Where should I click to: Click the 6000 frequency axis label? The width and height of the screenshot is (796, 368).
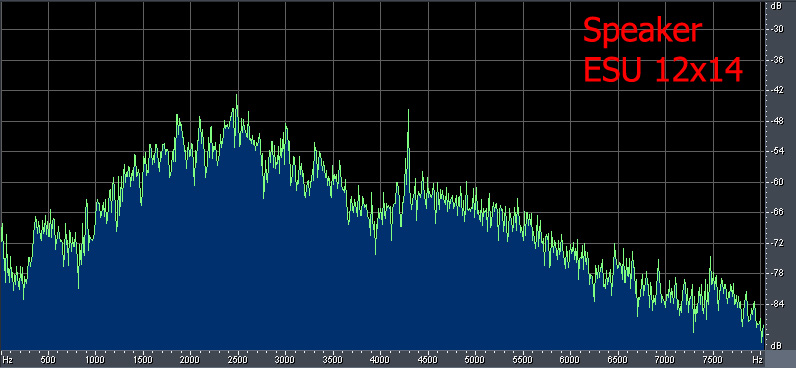pyautogui.click(x=570, y=360)
